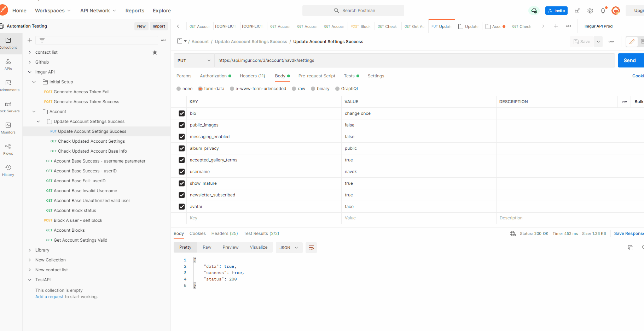Open the API Network dropdown menu
644x331 pixels.
click(x=98, y=11)
